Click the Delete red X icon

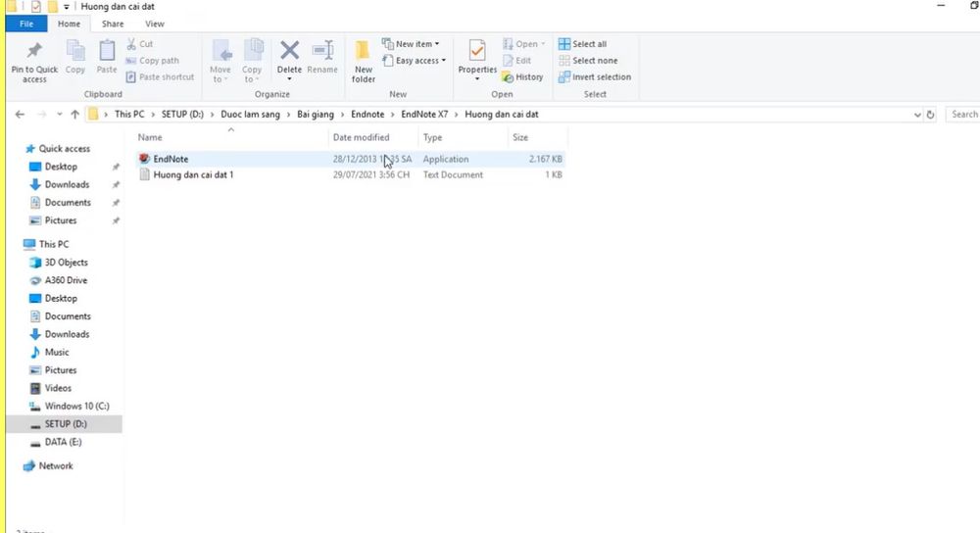(x=289, y=51)
